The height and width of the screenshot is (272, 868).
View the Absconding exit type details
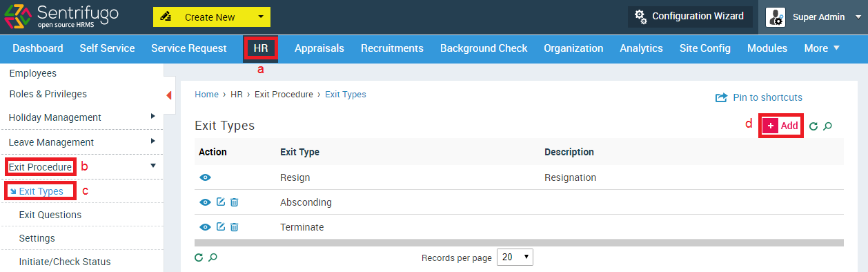(205, 202)
